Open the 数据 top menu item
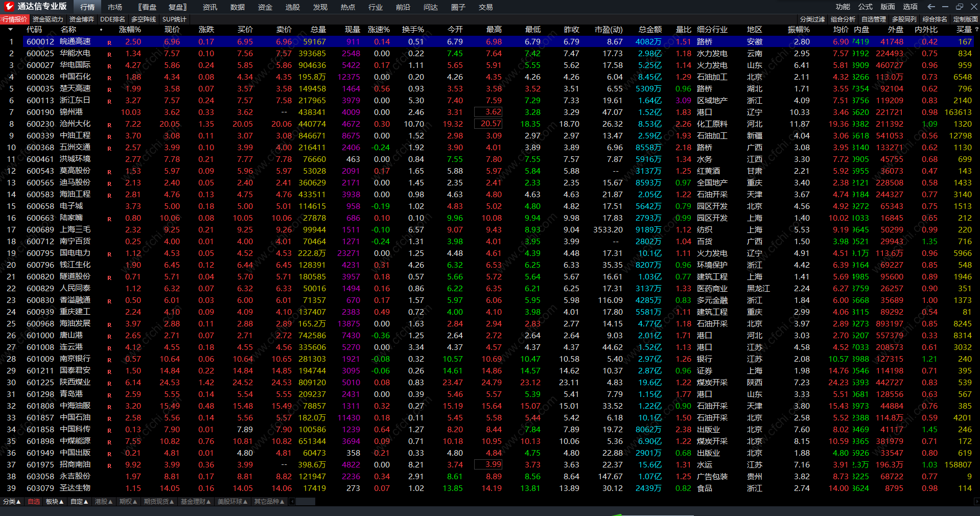This screenshot has width=980, height=516. 238,7
